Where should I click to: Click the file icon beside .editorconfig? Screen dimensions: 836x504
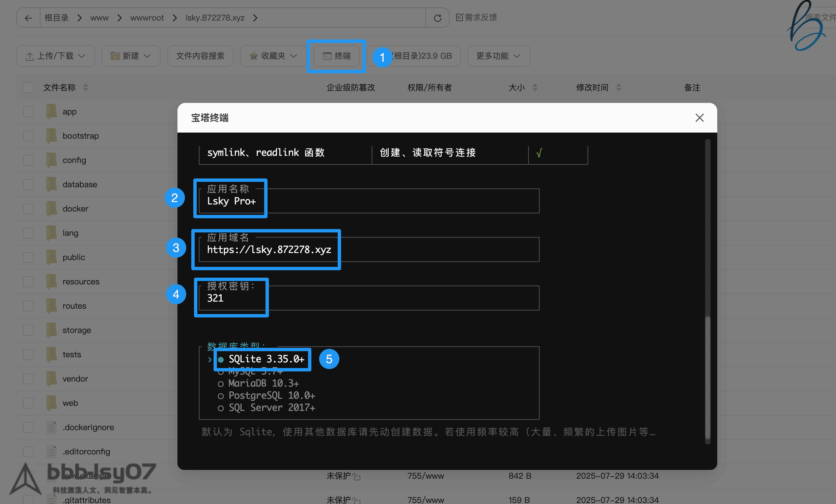[51, 451]
